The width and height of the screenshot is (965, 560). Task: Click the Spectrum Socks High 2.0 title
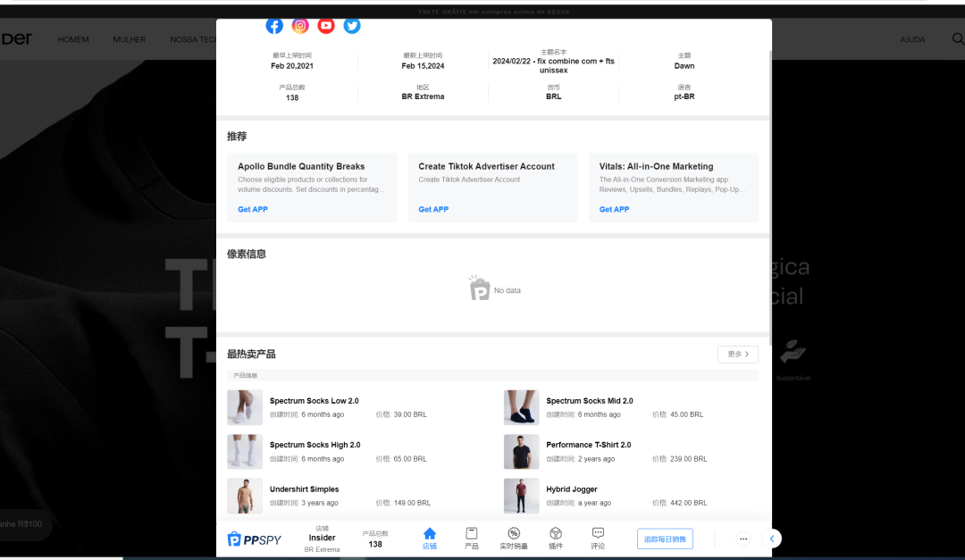pos(315,445)
